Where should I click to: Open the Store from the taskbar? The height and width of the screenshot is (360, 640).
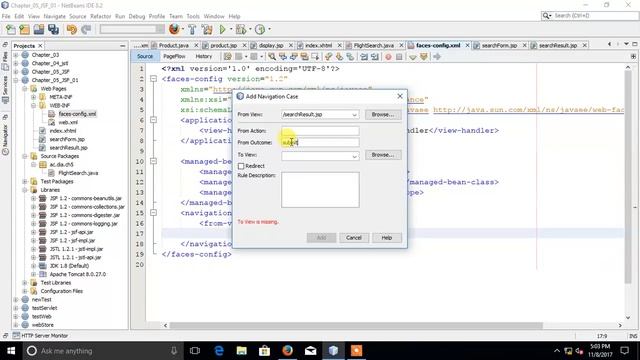[x=264, y=351]
